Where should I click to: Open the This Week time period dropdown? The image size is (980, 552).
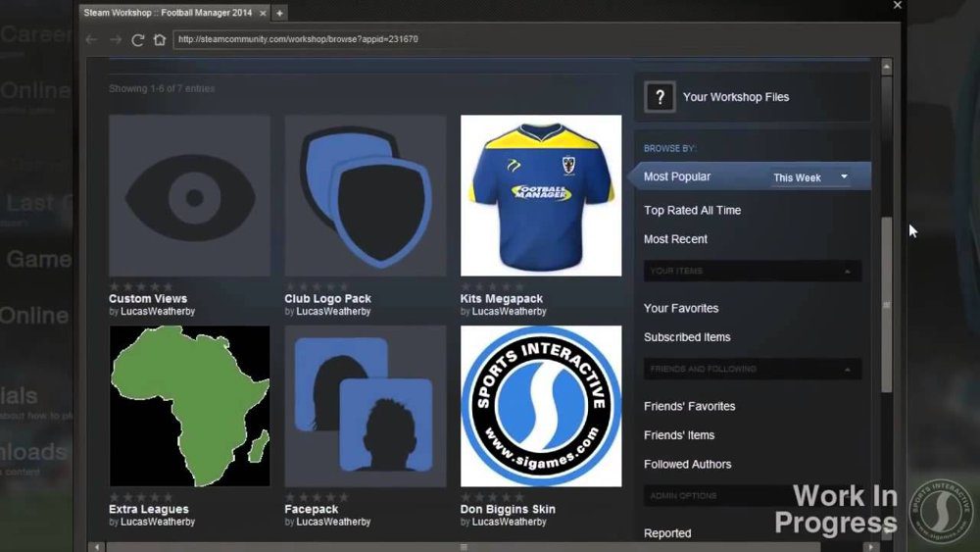(x=810, y=177)
